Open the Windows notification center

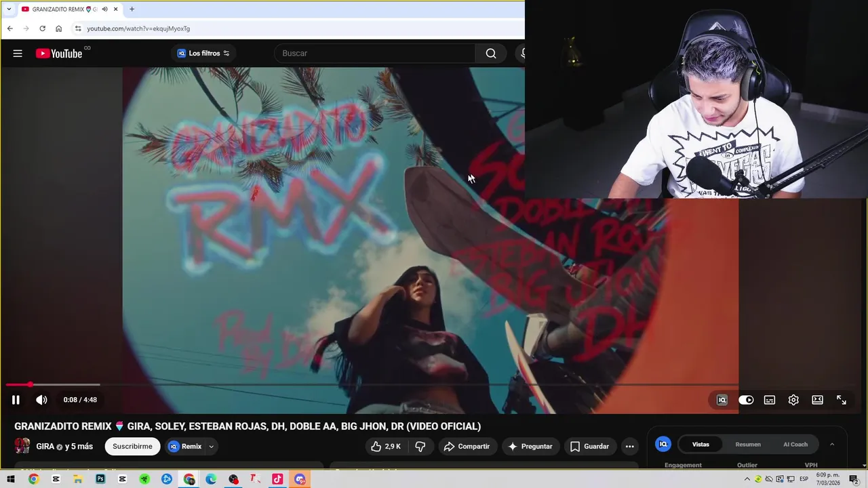[854, 479]
